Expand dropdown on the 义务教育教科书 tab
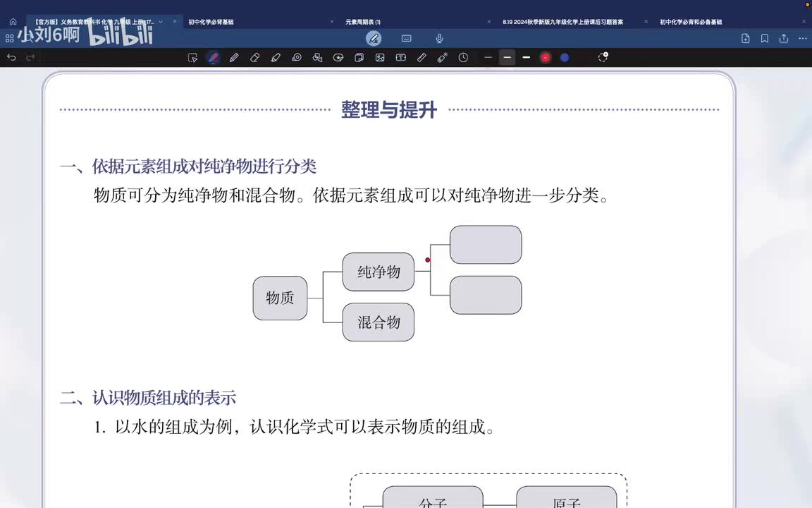 [161, 22]
